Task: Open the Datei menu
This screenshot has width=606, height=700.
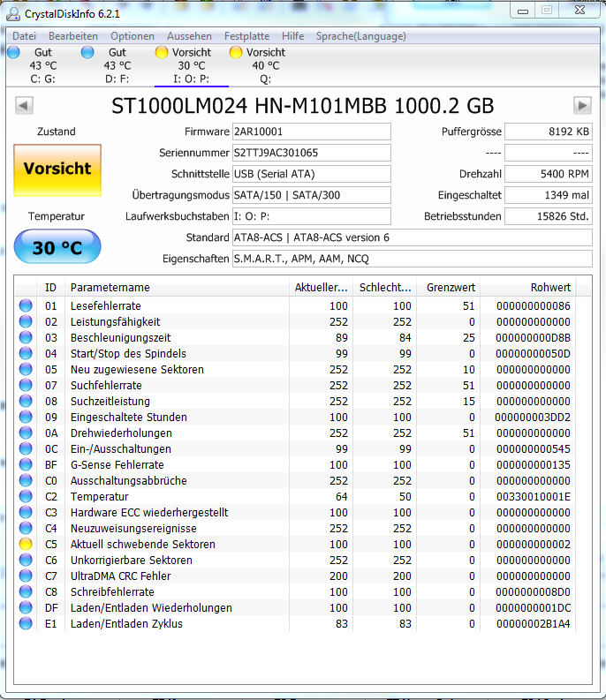Action: click(24, 36)
